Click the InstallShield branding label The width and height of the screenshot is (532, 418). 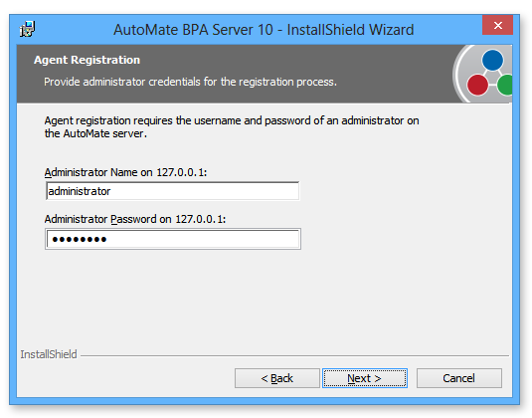pos(49,354)
